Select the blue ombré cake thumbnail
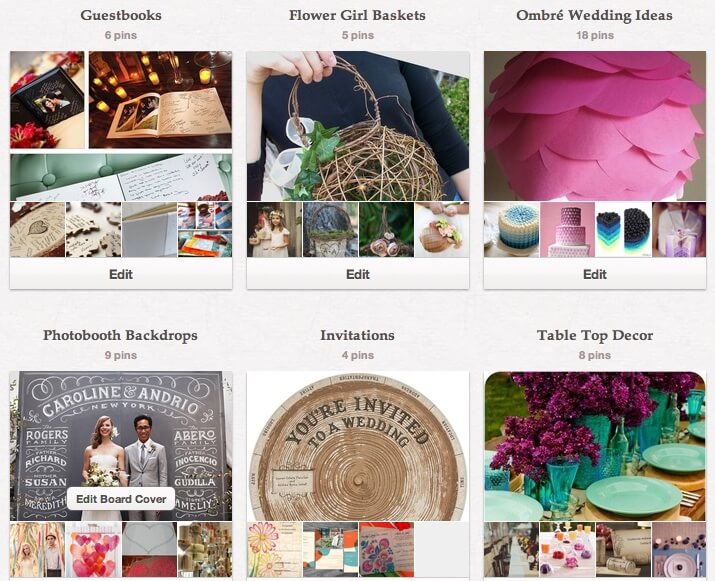The width and height of the screenshot is (715, 581). pos(512,230)
